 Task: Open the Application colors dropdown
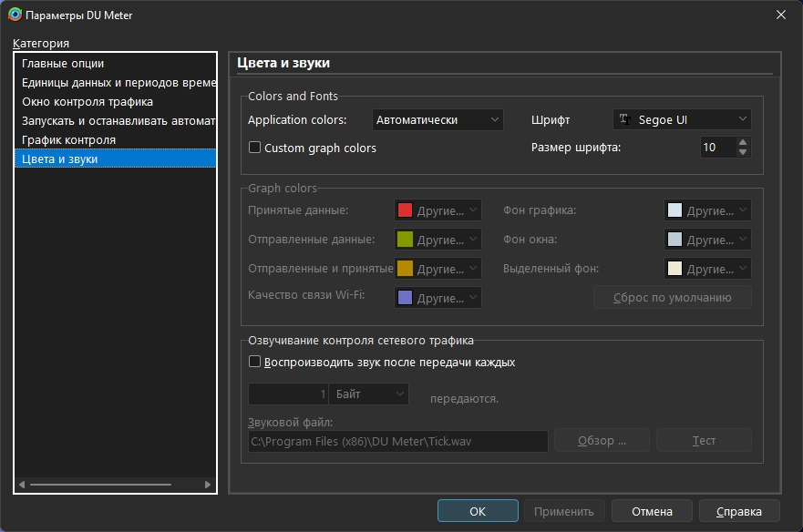point(438,119)
